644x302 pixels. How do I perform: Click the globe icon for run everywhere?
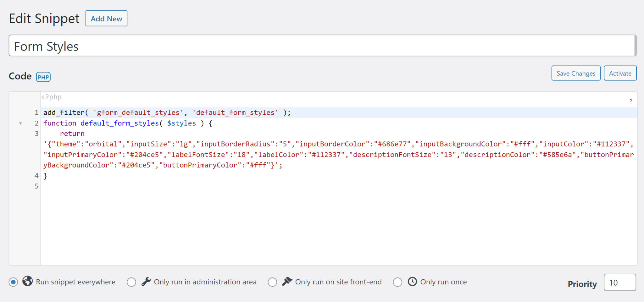[28, 282]
